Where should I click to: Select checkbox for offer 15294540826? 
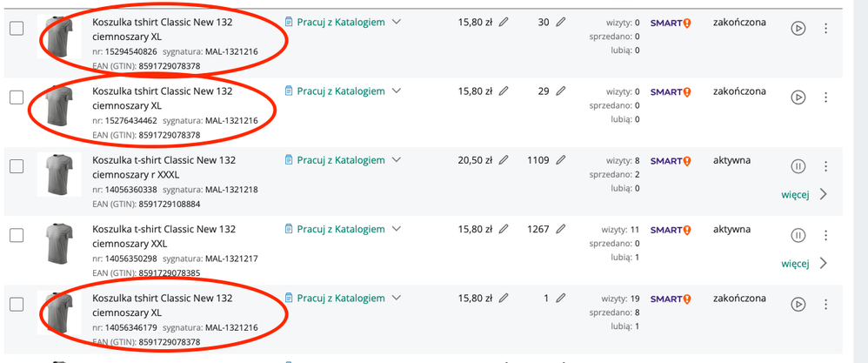click(x=17, y=28)
